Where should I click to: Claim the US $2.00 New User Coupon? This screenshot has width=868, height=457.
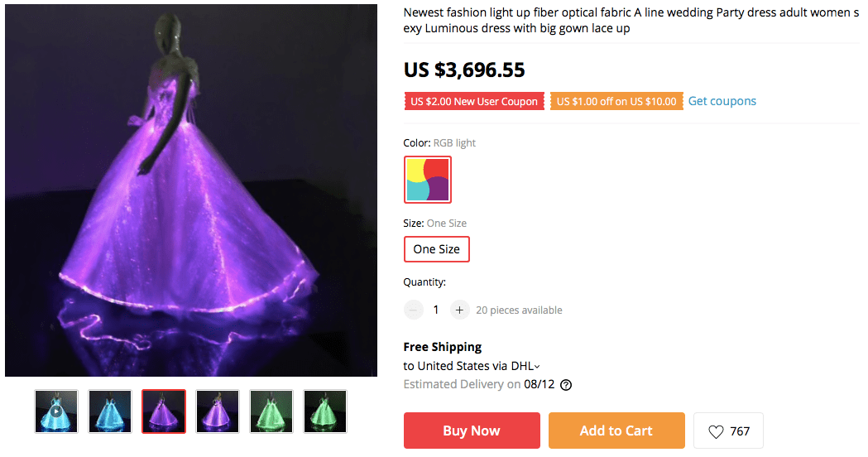[474, 101]
